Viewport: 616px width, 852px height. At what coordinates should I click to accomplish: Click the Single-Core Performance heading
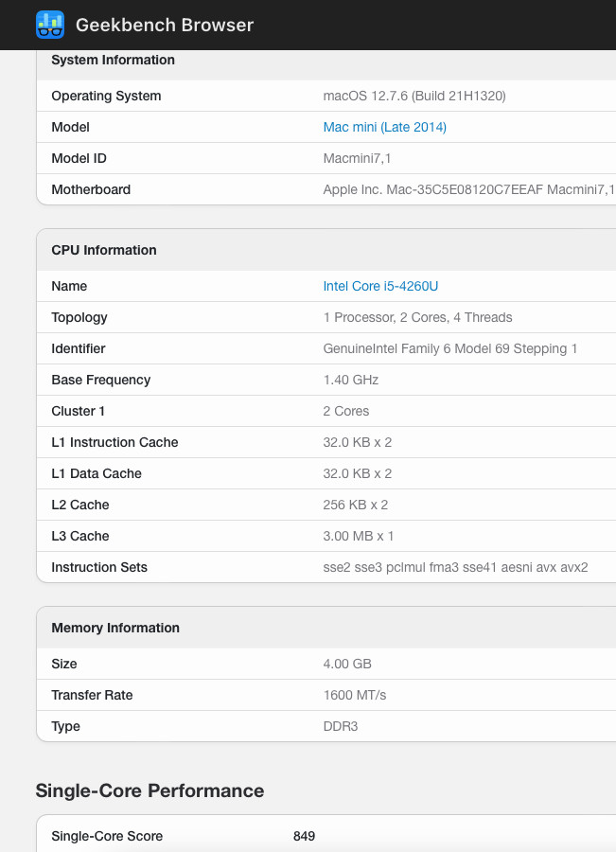150,790
